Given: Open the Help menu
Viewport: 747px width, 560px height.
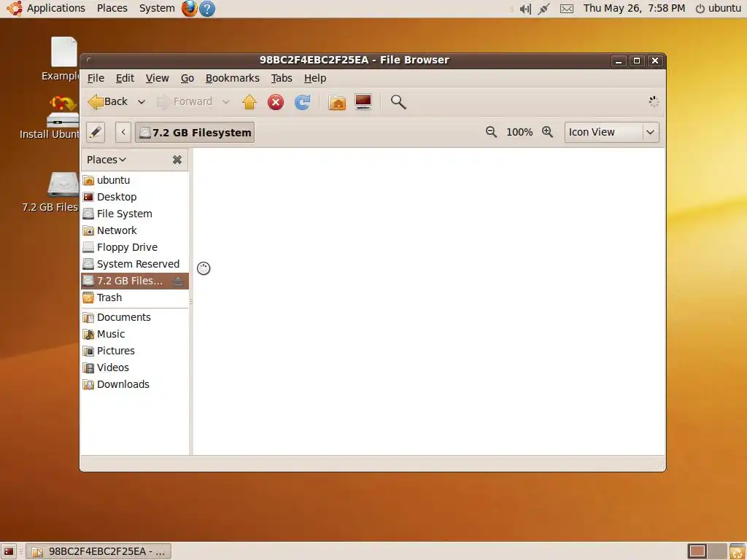Looking at the screenshot, I should click(315, 78).
